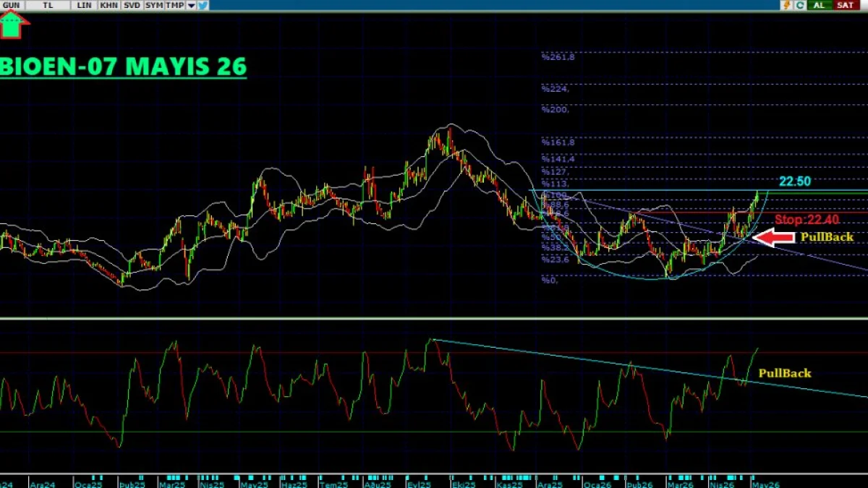Select the %127 Fibonacci level label
Image resolution: width=868 pixels, height=488 pixels.
click(x=555, y=172)
